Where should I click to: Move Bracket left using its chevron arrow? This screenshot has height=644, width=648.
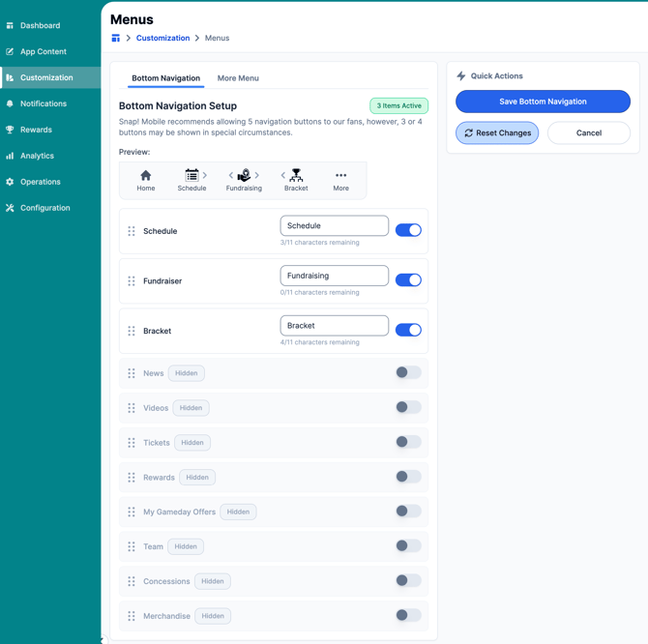(283, 175)
